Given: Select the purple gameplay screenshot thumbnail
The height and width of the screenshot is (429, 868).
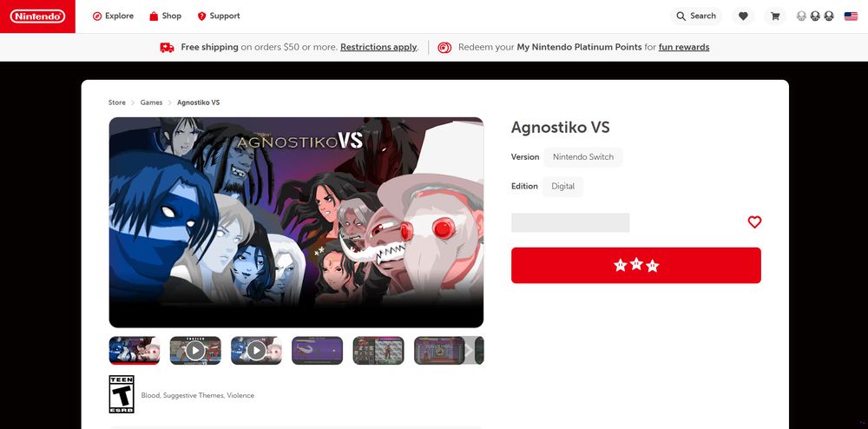Looking at the screenshot, I should (x=317, y=350).
